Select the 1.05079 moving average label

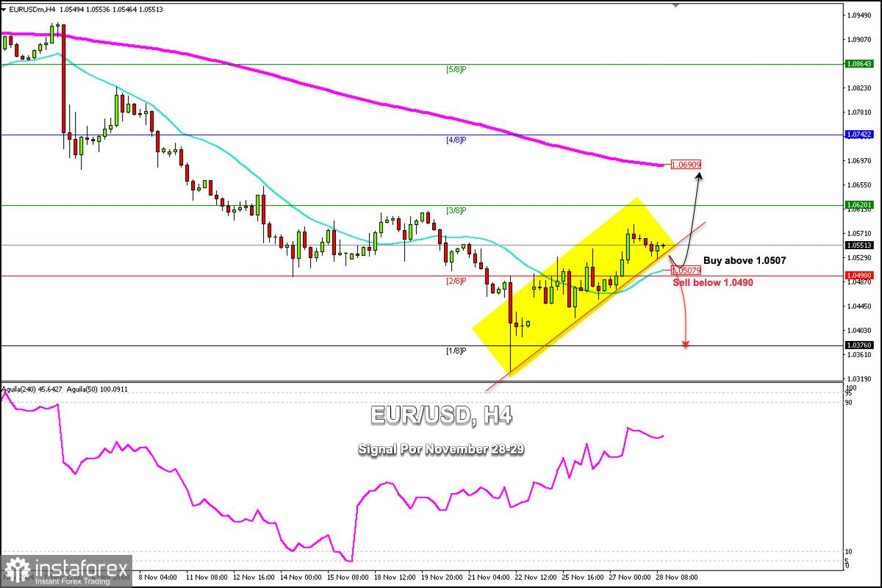[686, 270]
